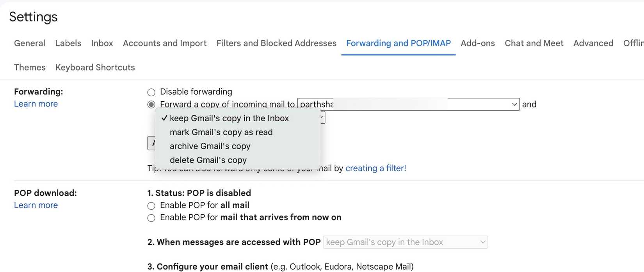
Task: Select the Disable forwarding radio button
Action: (x=151, y=92)
